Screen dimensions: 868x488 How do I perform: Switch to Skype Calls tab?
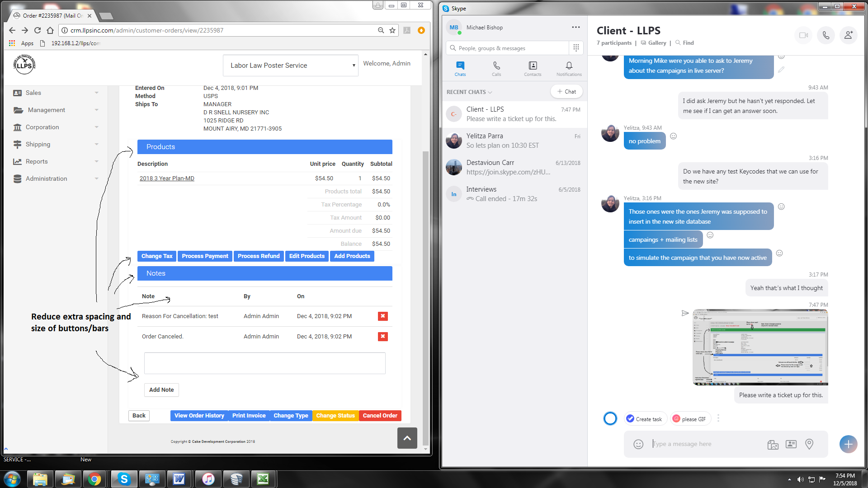tap(496, 68)
